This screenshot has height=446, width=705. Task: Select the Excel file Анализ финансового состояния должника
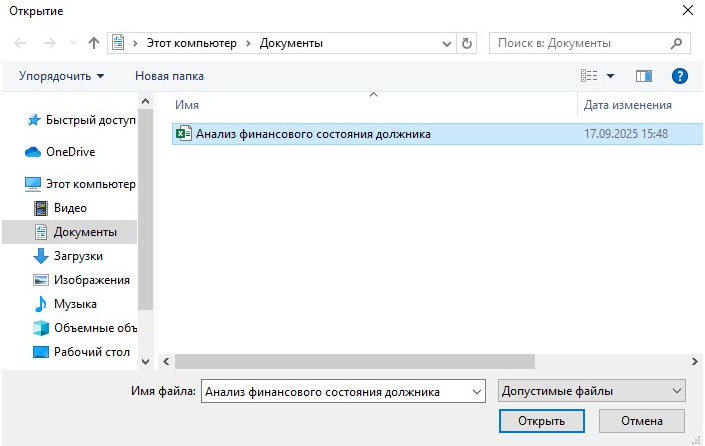tap(313, 134)
